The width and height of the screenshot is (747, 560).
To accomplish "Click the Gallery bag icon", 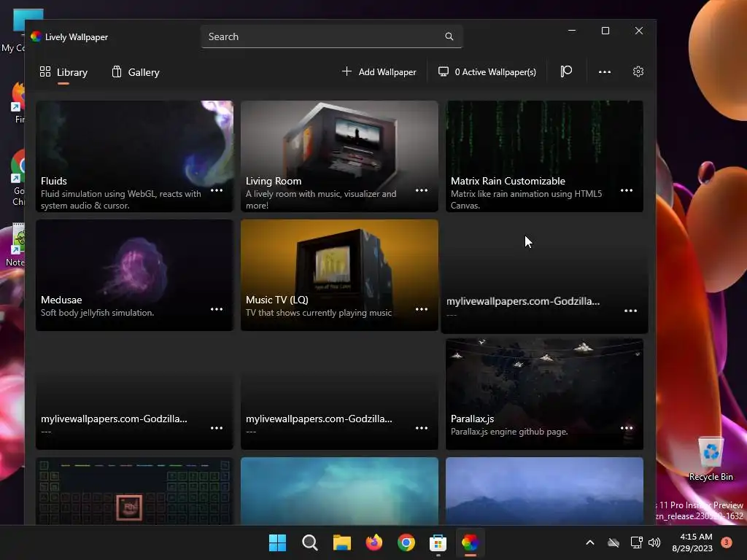I will click(117, 71).
